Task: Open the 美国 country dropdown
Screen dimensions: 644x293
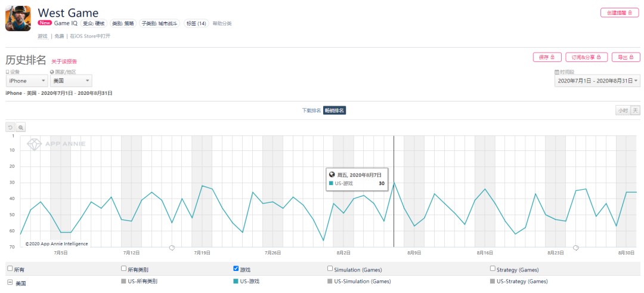Action: tap(71, 81)
